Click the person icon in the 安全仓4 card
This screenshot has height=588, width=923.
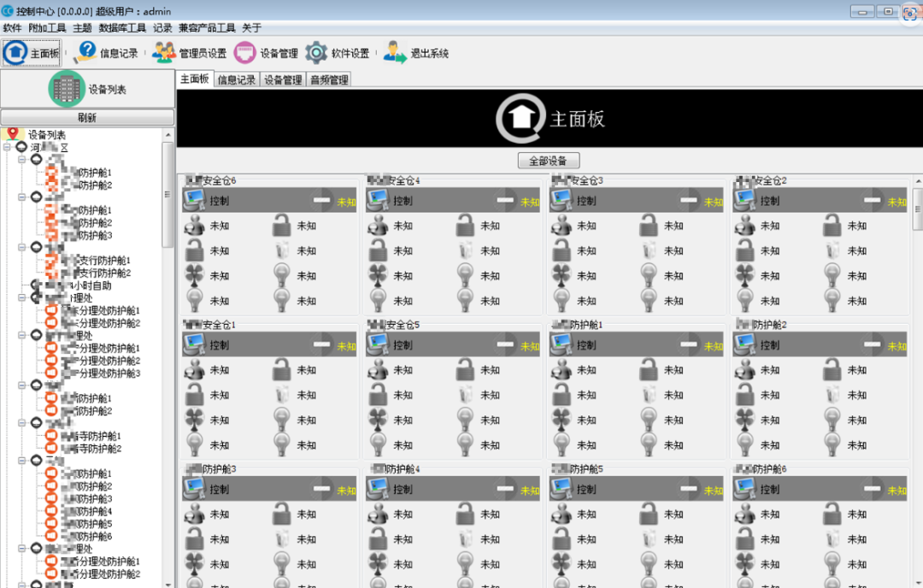pyautogui.click(x=378, y=226)
